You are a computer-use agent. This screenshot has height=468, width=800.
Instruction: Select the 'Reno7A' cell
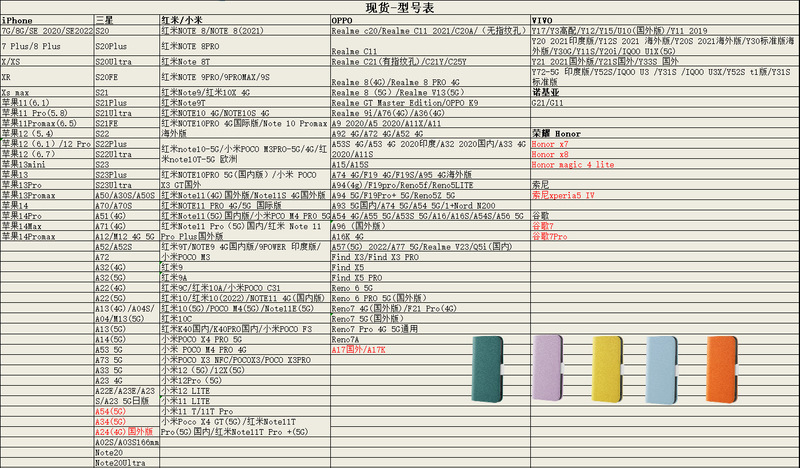[430, 339]
